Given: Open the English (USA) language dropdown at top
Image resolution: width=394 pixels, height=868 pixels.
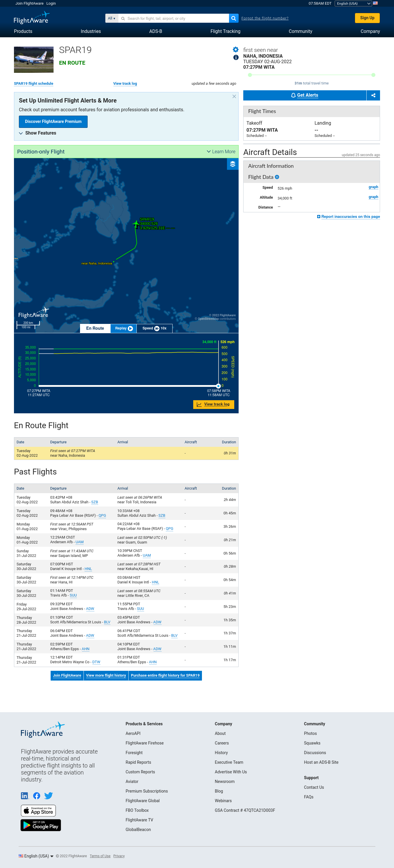Looking at the screenshot, I should [x=353, y=3].
